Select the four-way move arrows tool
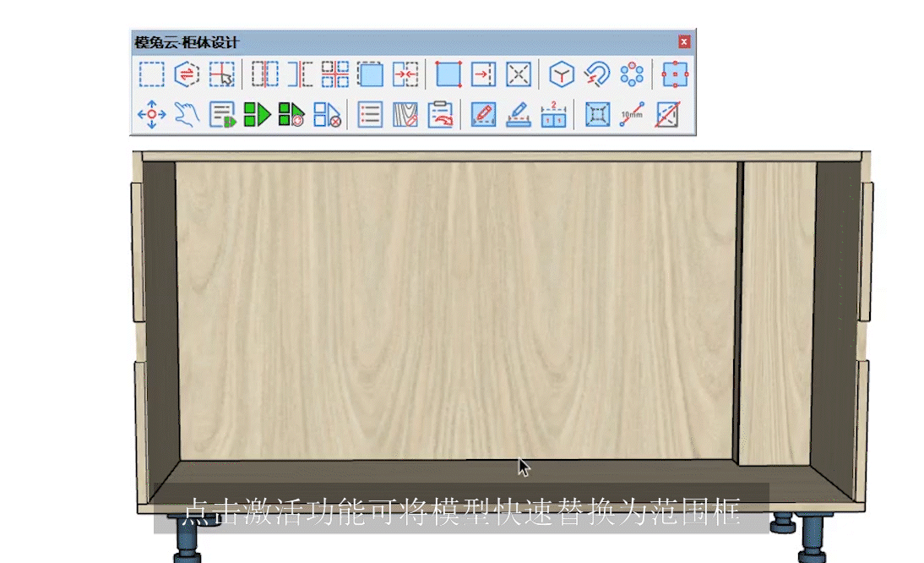924x563 pixels. 151,114
